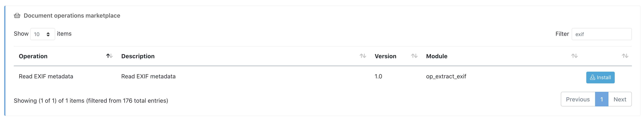Click the Version column header label
644x119 pixels.
click(385, 56)
